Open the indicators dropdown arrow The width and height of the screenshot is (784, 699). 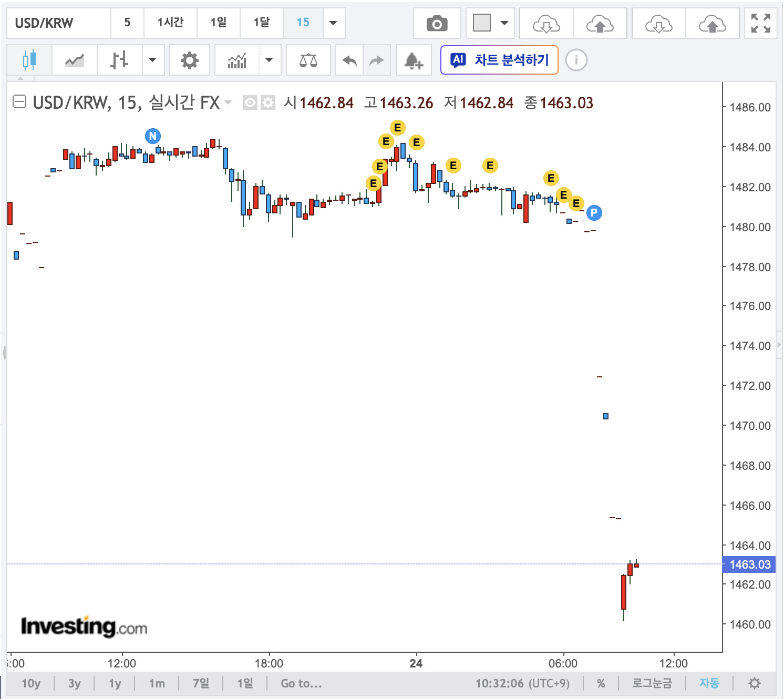(269, 60)
